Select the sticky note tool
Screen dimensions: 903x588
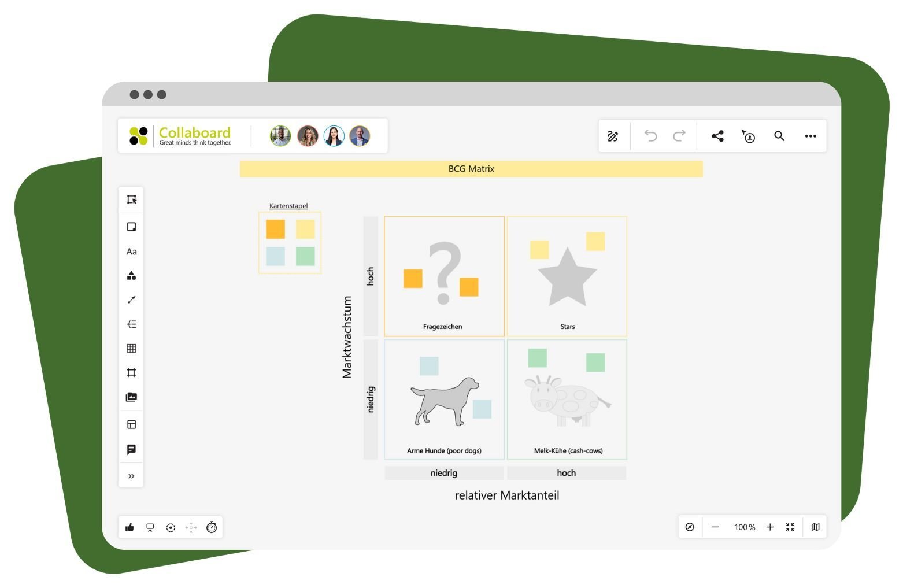click(131, 227)
